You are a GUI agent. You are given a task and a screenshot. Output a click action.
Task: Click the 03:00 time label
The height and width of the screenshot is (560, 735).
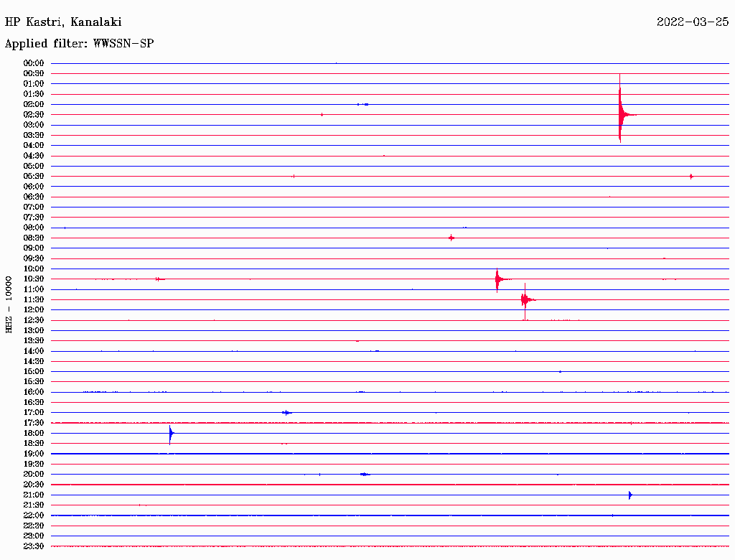pos(34,125)
